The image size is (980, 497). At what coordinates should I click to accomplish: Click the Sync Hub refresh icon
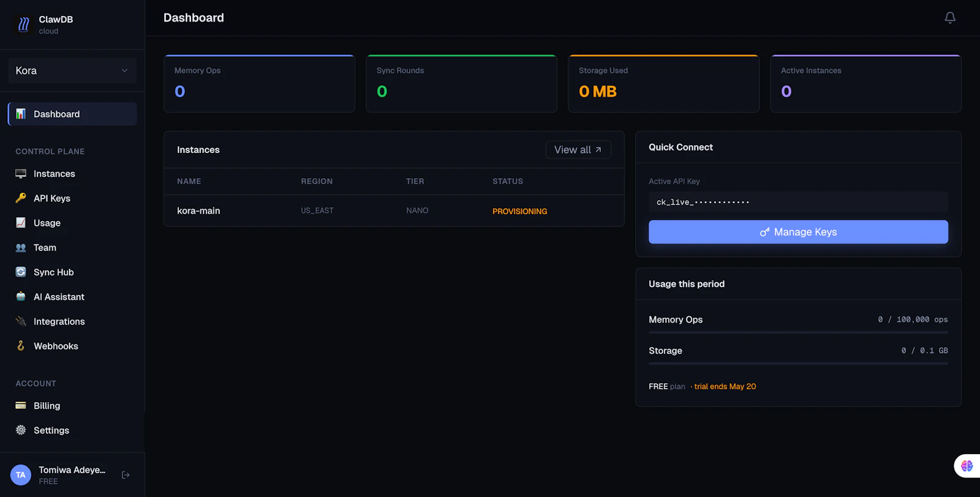pyautogui.click(x=21, y=272)
